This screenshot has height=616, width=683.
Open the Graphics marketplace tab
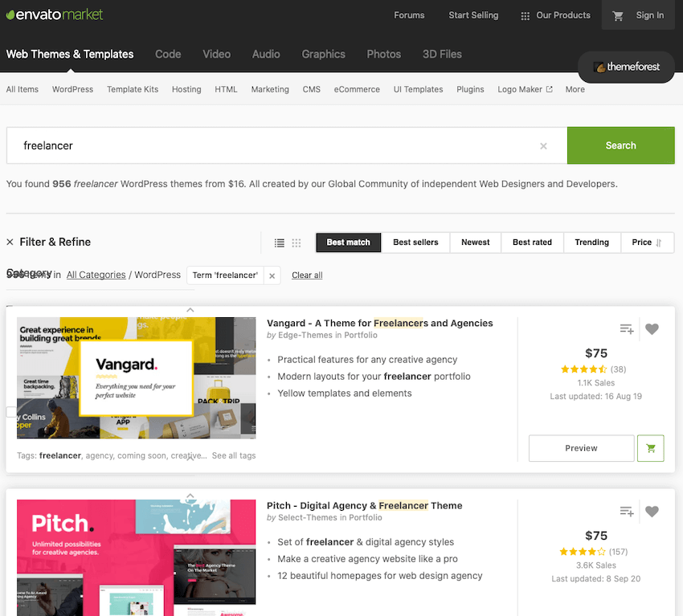click(324, 55)
